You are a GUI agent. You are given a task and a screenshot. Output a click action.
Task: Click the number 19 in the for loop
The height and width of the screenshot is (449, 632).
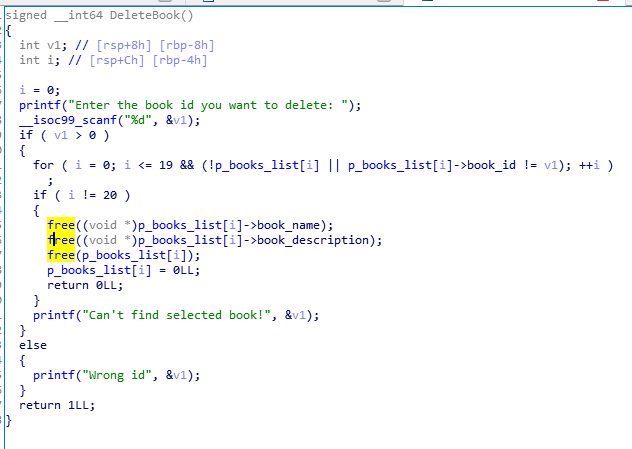click(166, 165)
